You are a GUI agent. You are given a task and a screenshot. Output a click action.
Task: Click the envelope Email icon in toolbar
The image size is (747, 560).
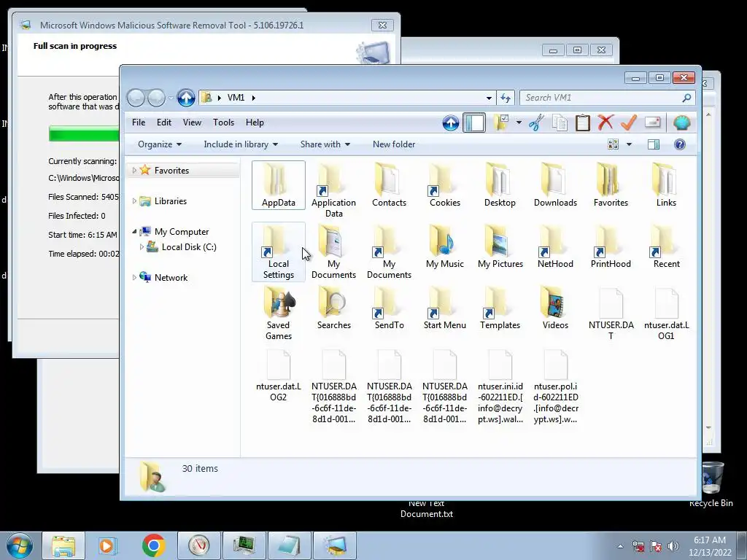click(653, 122)
